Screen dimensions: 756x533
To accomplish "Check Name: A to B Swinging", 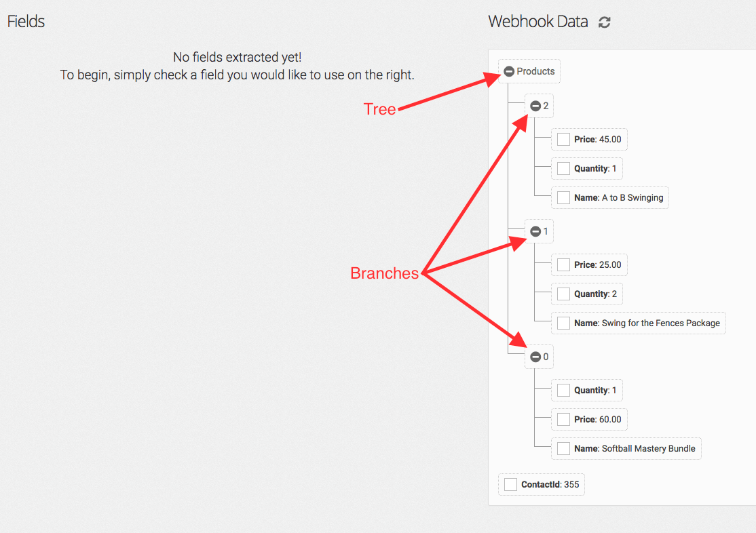I will 563,197.
